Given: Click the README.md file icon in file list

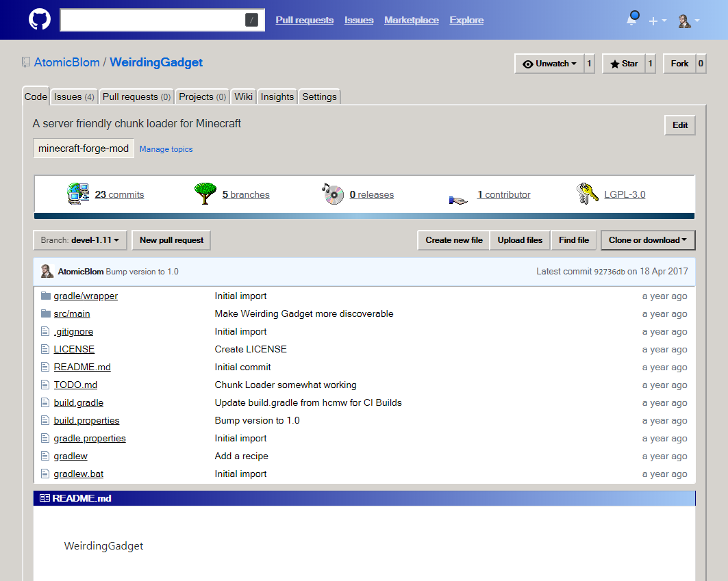Looking at the screenshot, I should pos(45,367).
